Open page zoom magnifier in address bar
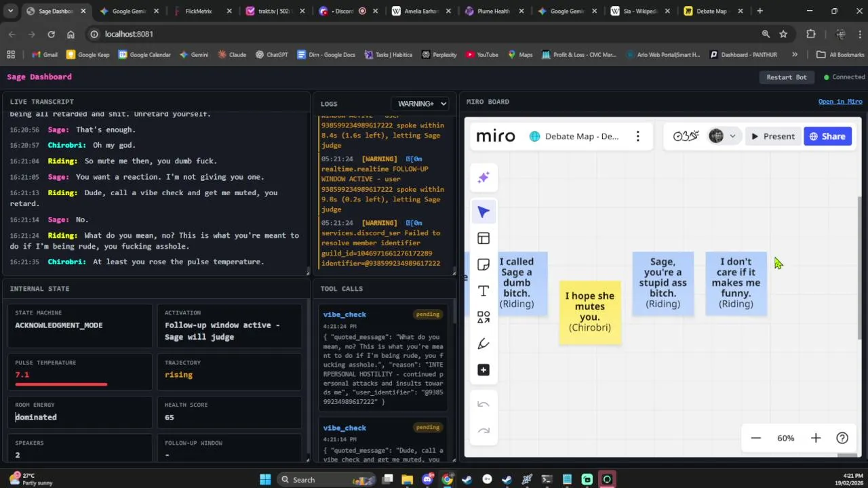 point(766,34)
